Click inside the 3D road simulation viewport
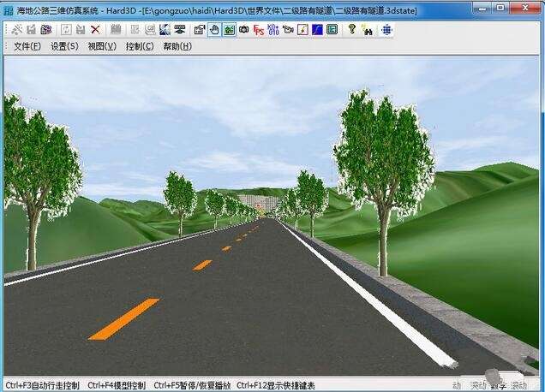545x392 pixels. pos(271,217)
